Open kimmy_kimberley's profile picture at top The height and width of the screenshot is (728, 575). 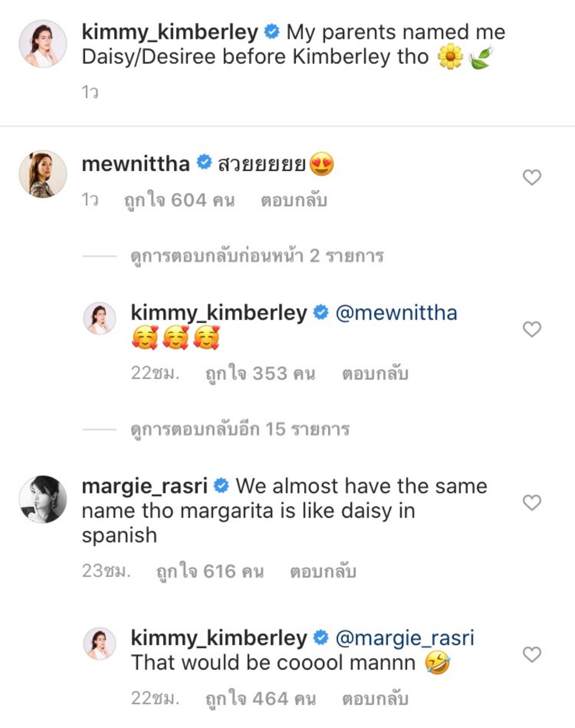pos(43,44)
